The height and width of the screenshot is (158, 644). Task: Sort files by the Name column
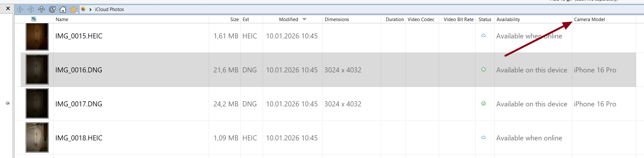pos(62,20)
